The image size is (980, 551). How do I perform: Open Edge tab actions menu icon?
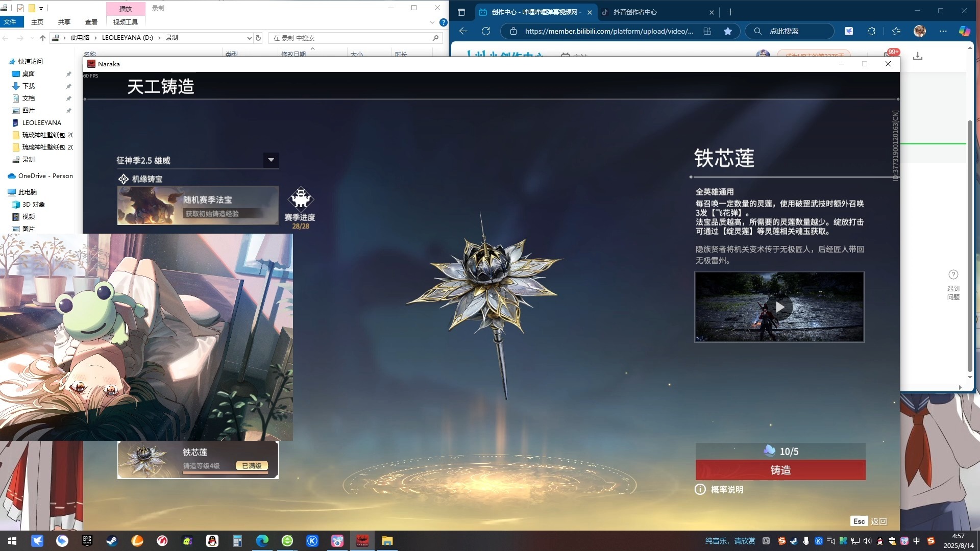point(461,12)
